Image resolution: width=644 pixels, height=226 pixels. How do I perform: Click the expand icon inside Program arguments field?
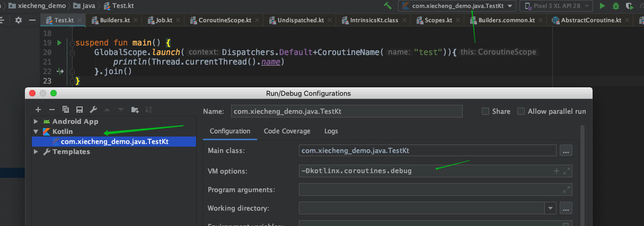tap(567, 189)
